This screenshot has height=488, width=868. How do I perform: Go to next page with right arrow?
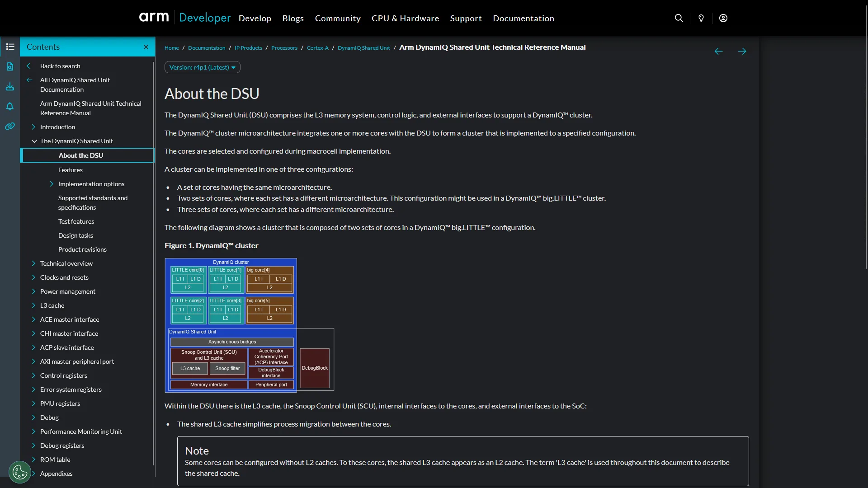click(742, 52)
